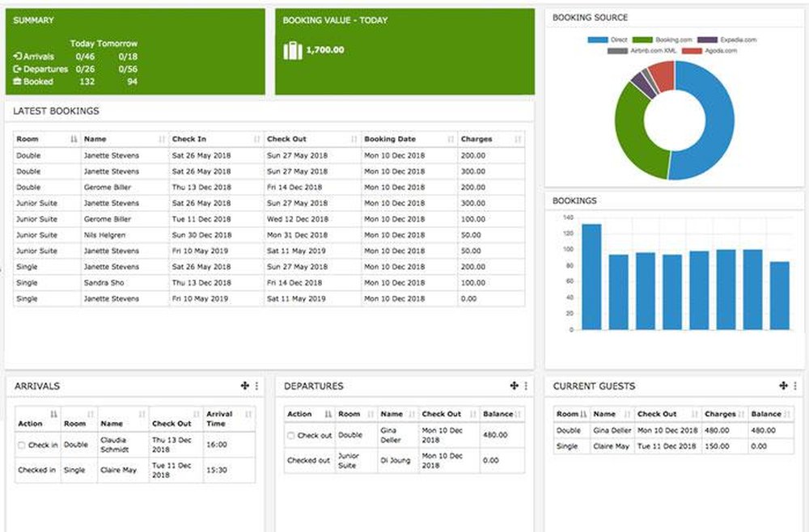Click the move handle on the Current Guests panel
This screenshot has height=532, width=809.
tap(783, 386)
